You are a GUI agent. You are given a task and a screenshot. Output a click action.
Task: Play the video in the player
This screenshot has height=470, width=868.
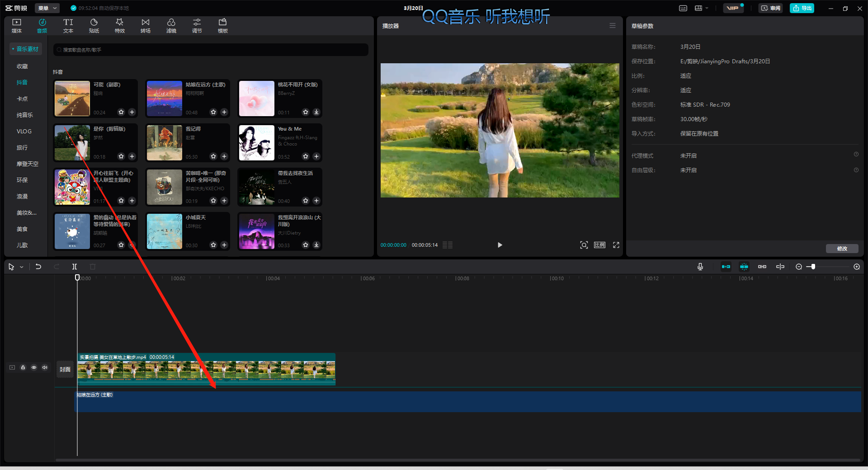click(x=500, y=245)
